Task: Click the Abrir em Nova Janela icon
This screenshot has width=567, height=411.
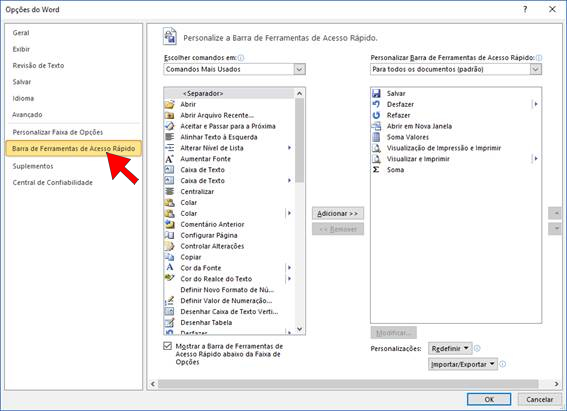Action: tap(376, 126)
